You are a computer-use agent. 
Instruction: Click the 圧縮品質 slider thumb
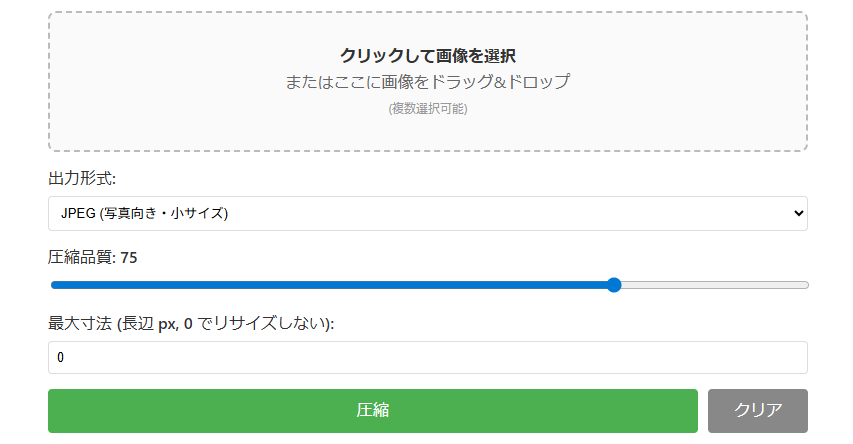(614, 285)
